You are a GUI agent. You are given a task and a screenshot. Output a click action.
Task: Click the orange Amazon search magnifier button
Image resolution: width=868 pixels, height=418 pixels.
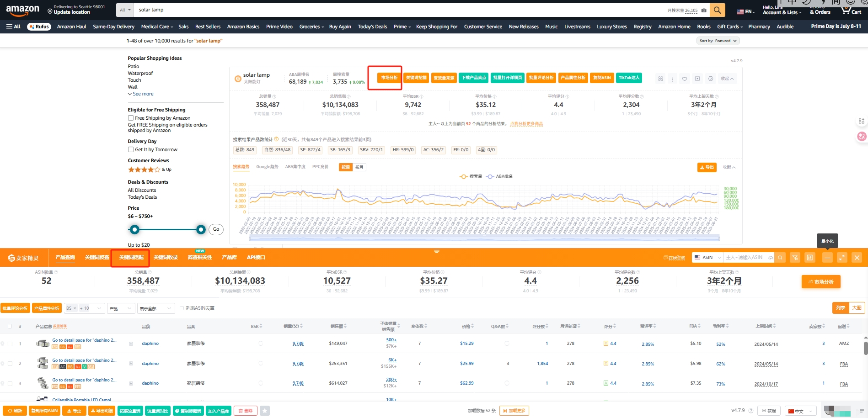[717, 10]
